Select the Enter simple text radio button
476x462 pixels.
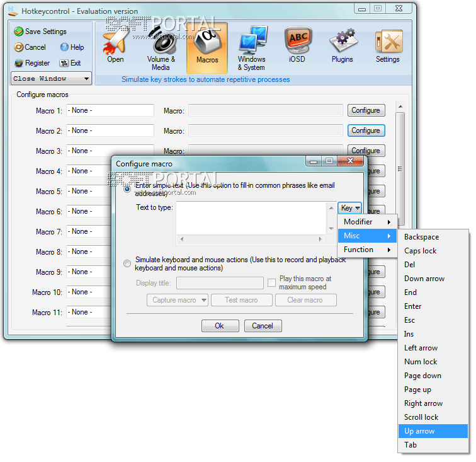[127, 189]
